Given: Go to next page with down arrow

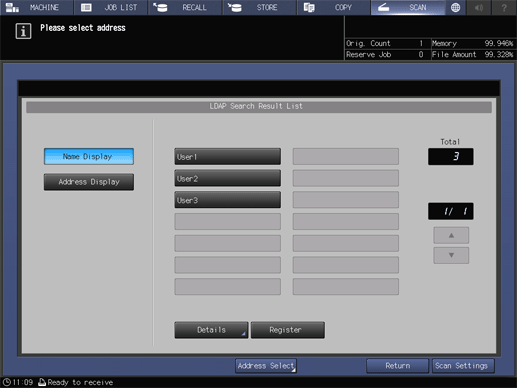Looking at the screenshot, I should pyautogui.click(x=451, y=255).
